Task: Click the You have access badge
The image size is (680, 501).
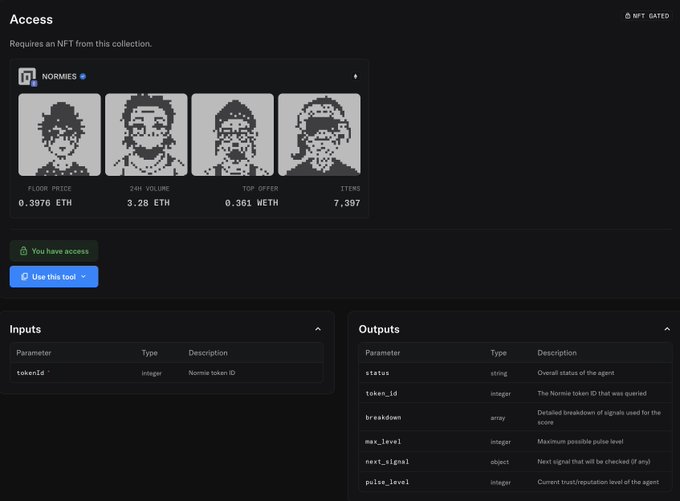Action: [54, 251]
